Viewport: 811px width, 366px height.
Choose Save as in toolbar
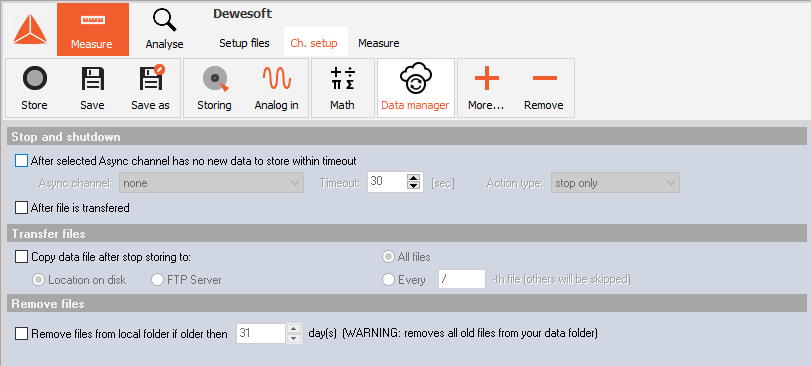click(x=151, y=88)
